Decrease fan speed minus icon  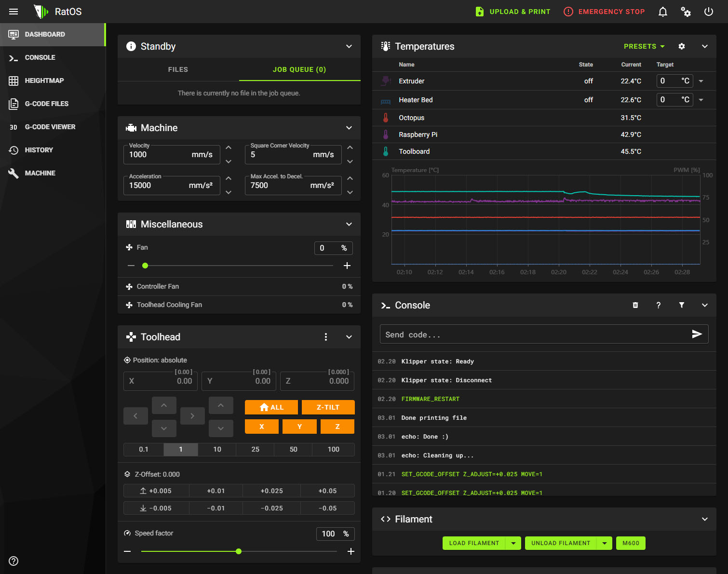(131, 266)
